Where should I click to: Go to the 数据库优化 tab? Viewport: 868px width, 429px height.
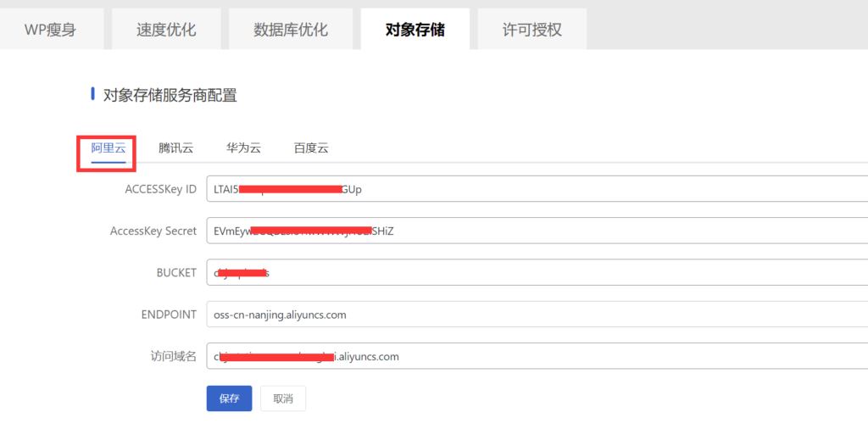291,30
